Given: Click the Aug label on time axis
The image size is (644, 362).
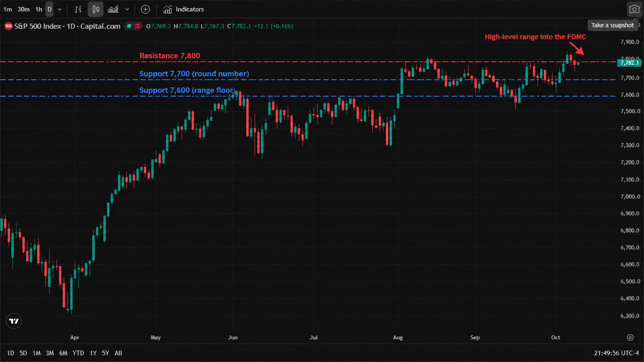Looking at the screenshot, I should click(x=398, y=337).
